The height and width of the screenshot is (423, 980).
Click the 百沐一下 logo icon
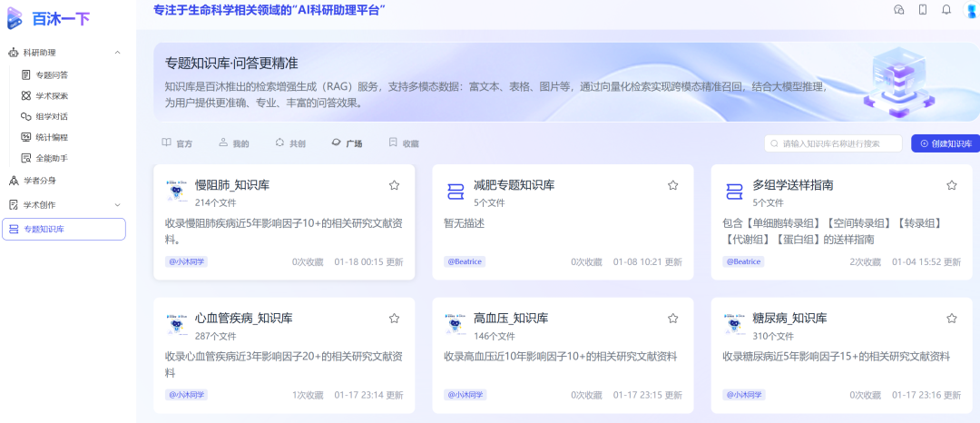[x=14, y=19]
